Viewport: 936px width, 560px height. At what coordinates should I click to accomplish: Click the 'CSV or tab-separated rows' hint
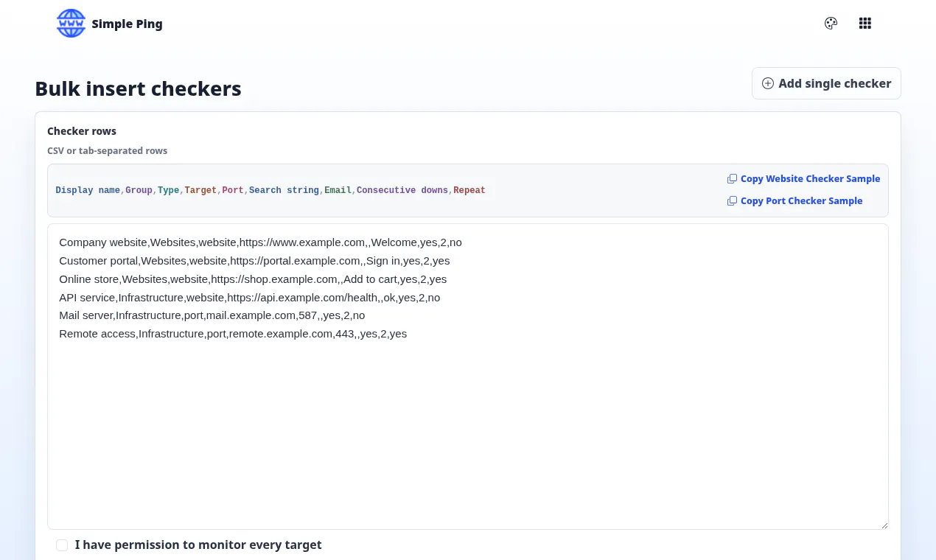pyautogui.click(x=108, y=151)
